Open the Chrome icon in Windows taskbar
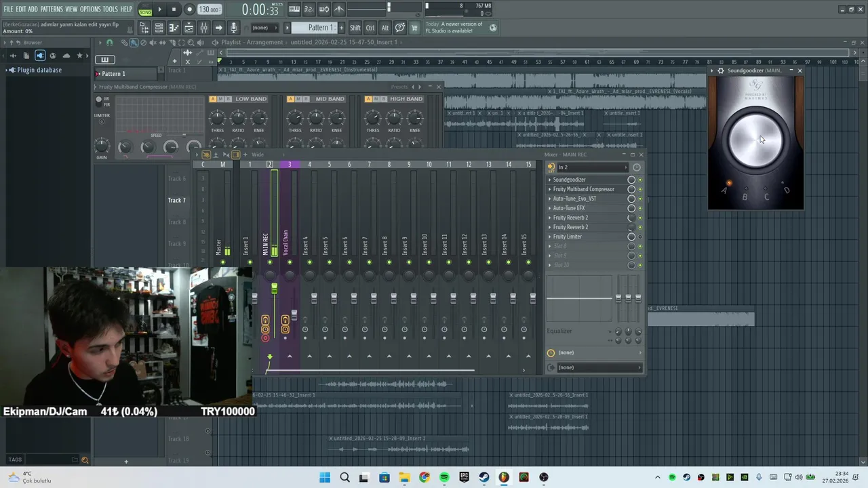Viewport: 868px width, 488px height. (x=424, y=477)
